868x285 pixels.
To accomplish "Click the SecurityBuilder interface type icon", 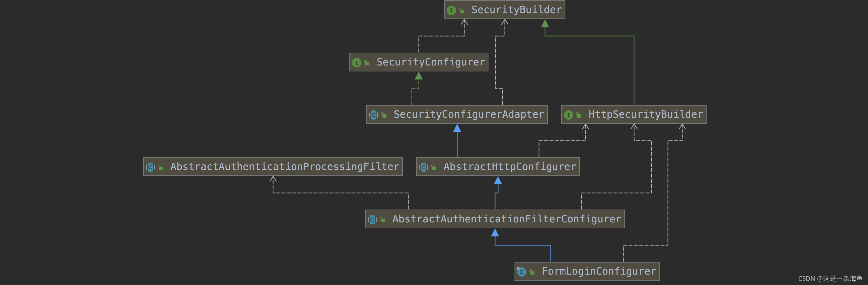I will point(451,10).
